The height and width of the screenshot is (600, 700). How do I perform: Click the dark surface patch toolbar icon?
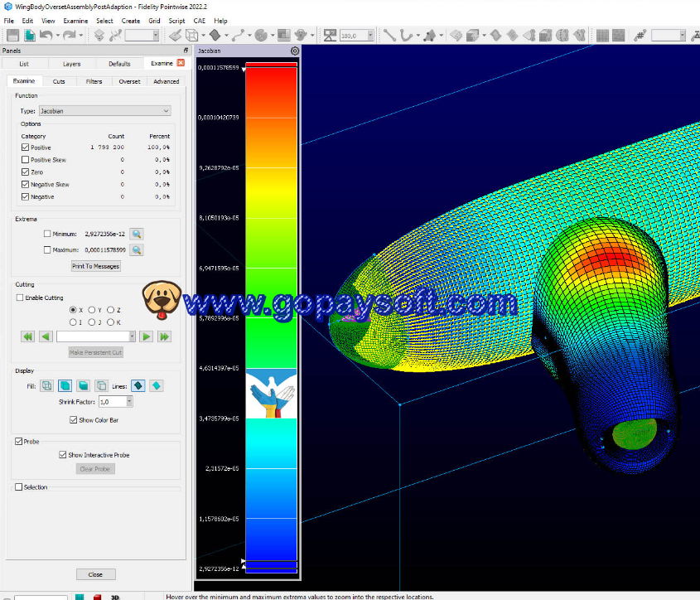(215, 35)
